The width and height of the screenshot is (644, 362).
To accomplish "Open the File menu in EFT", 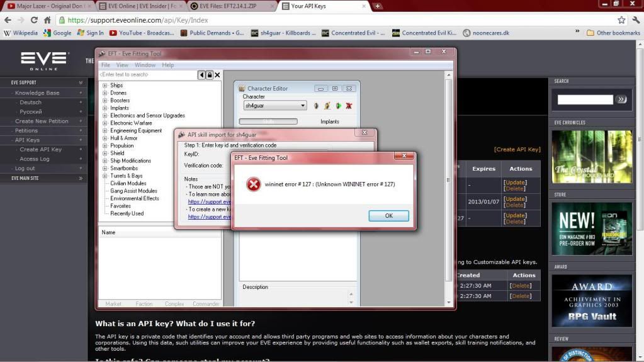I will click(106, 65).
